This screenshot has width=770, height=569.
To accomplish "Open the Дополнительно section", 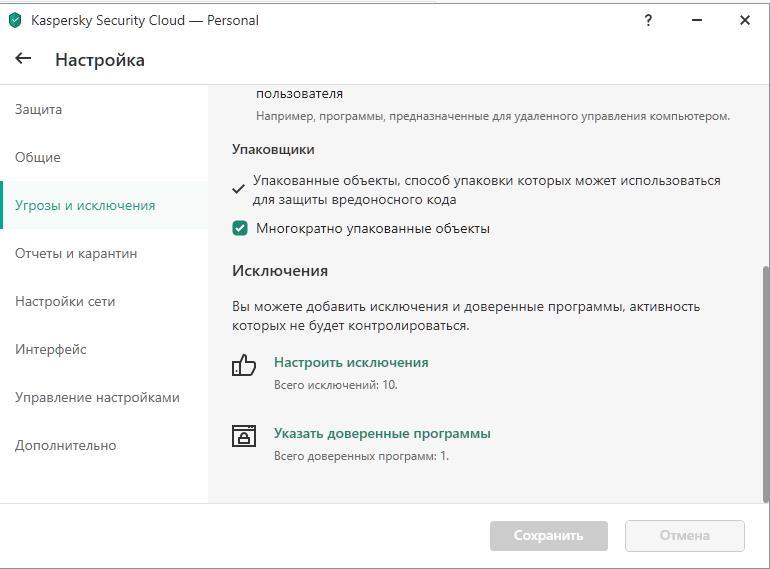I will (65, 445).
